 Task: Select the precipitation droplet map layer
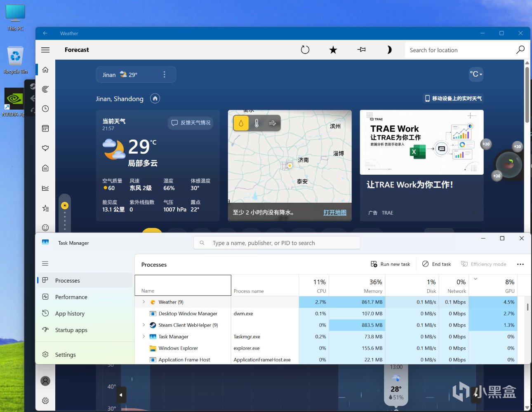coord(241,123)
